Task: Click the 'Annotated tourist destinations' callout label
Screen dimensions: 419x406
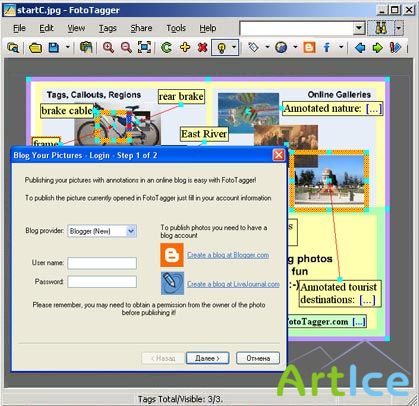Action: pyautogui.click(x=339, y=293)
